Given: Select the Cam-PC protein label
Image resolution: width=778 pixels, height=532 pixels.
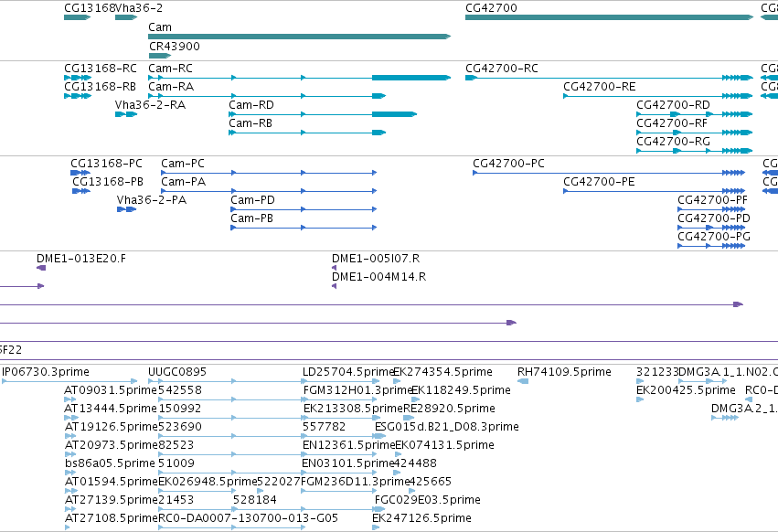Looking at the screenshot, I should pyautogui.click(x=183, y=164).
